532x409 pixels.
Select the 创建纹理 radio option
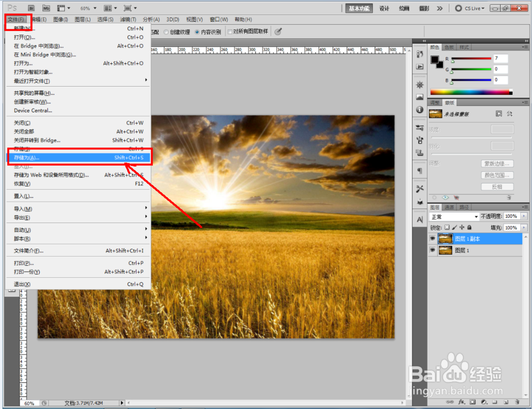(166, 32)
